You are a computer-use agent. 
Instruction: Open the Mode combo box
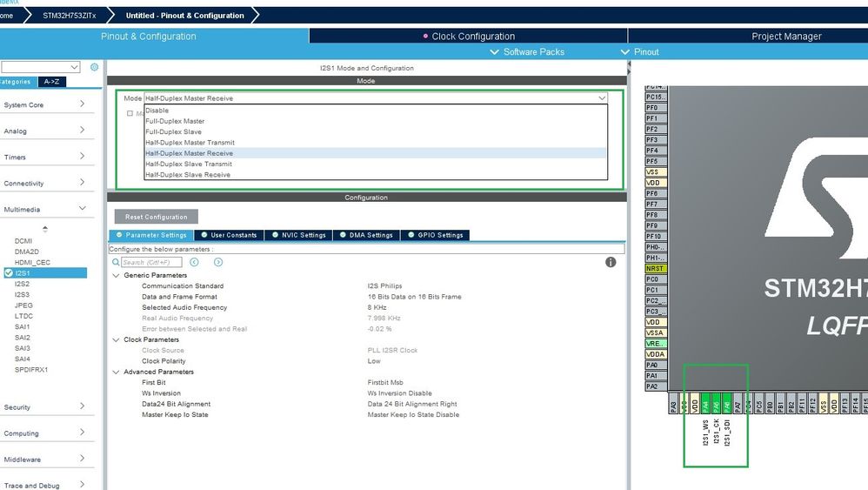tap(376, 98)
